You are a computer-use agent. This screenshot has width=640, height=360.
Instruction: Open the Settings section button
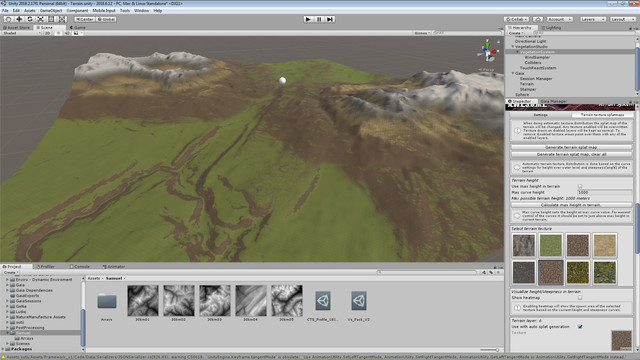541,115
